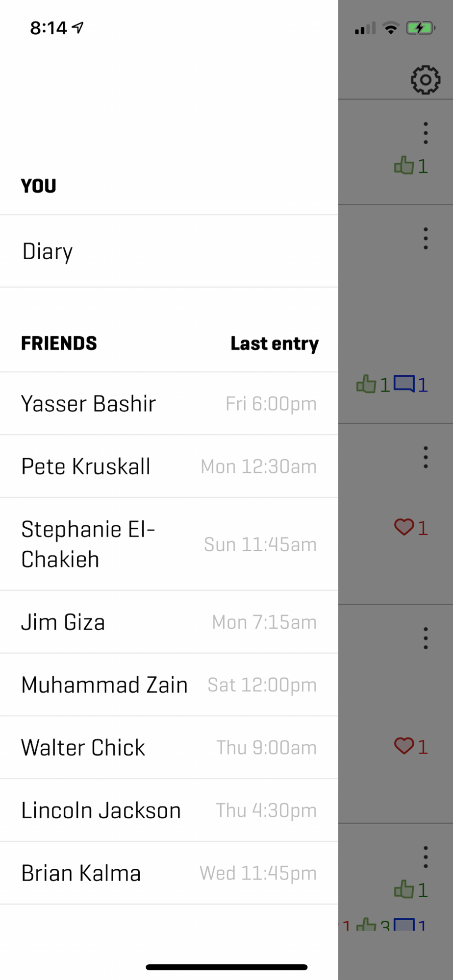
Task: Tap the blue comment bubble icon
Action: 404,384
